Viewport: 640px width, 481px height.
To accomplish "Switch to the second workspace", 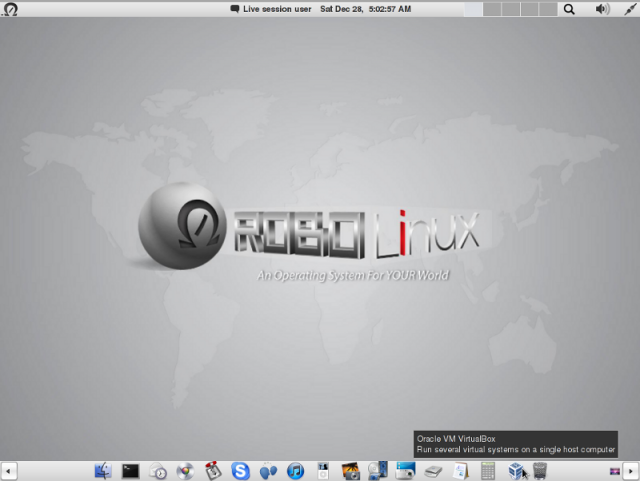I will [x=492, y=9].
